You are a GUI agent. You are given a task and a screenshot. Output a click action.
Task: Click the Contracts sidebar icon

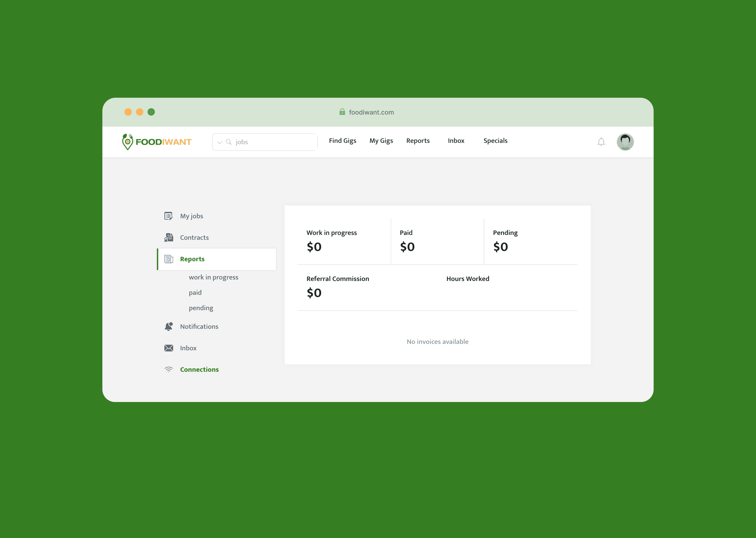point(169,237)
